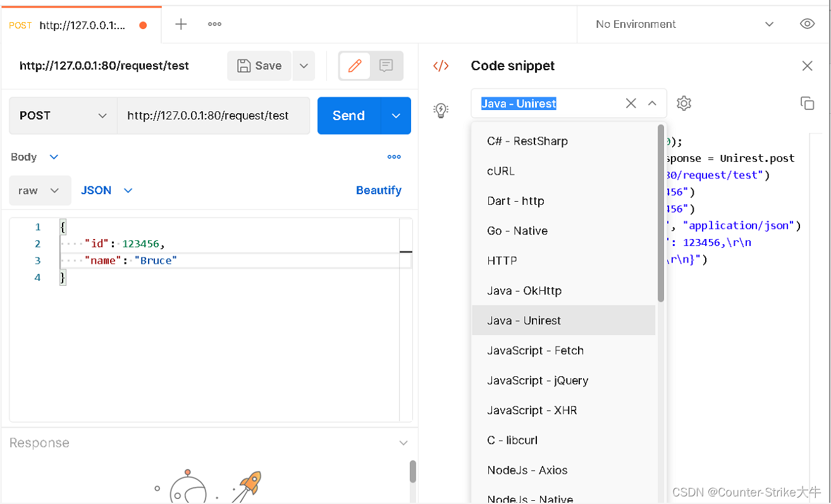Click the request title http://127.0.0.1:80/request/test
The height and width of the screenshot is (504, 831).
104,66
